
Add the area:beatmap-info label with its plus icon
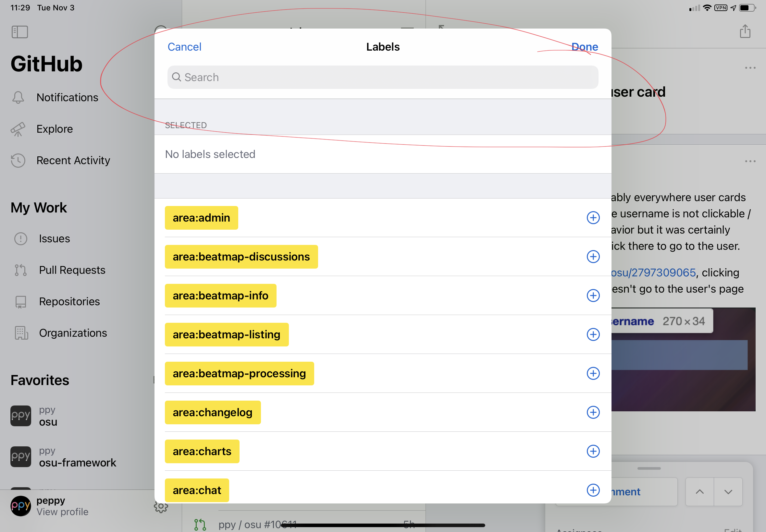pyautogui.click(x=593, y=296)
